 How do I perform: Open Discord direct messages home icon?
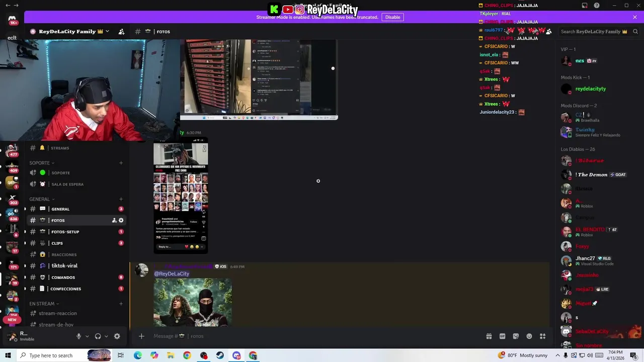[13, 20]
